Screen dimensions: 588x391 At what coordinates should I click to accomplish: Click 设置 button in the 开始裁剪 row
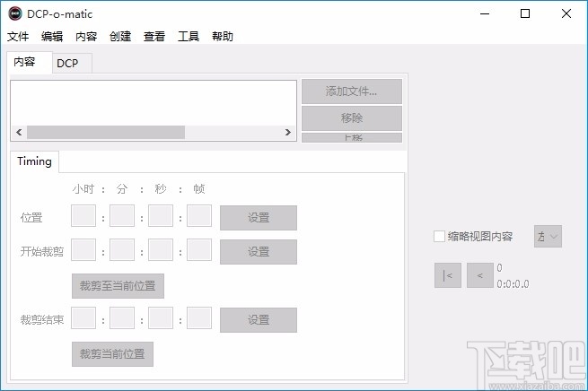(259, 252)
